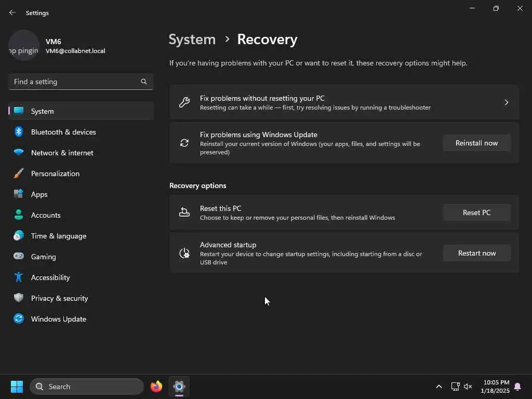The image size is (532, 399).
Task: Show hidden tray icons chevron
Action: (x=438, y=387)
